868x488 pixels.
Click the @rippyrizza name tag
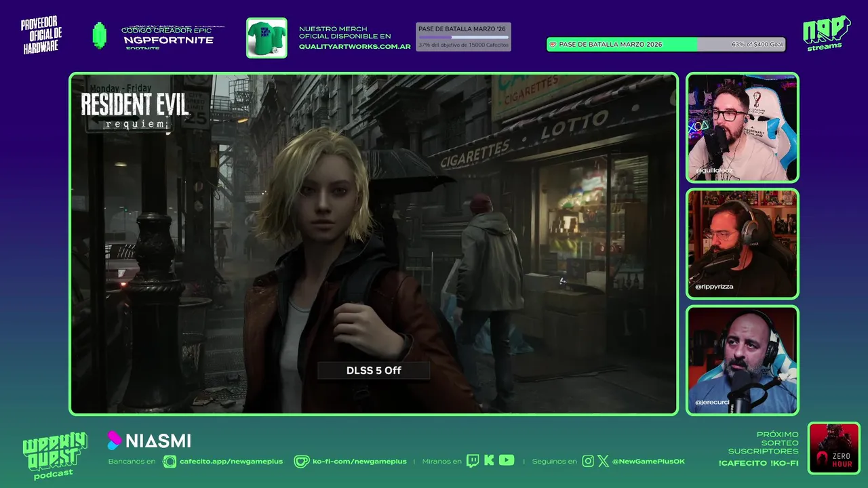714,287
